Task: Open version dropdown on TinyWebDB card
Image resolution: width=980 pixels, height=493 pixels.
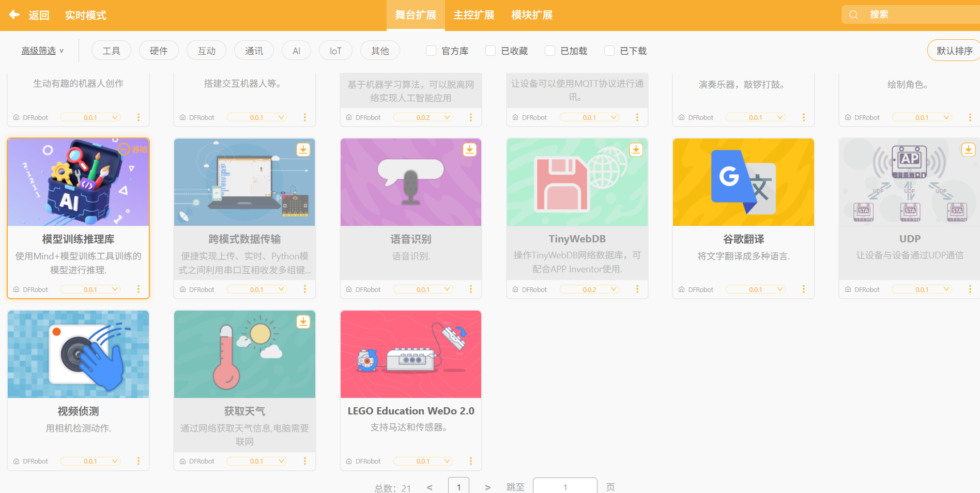Action: pyautogui.click(x=589, y=289)
